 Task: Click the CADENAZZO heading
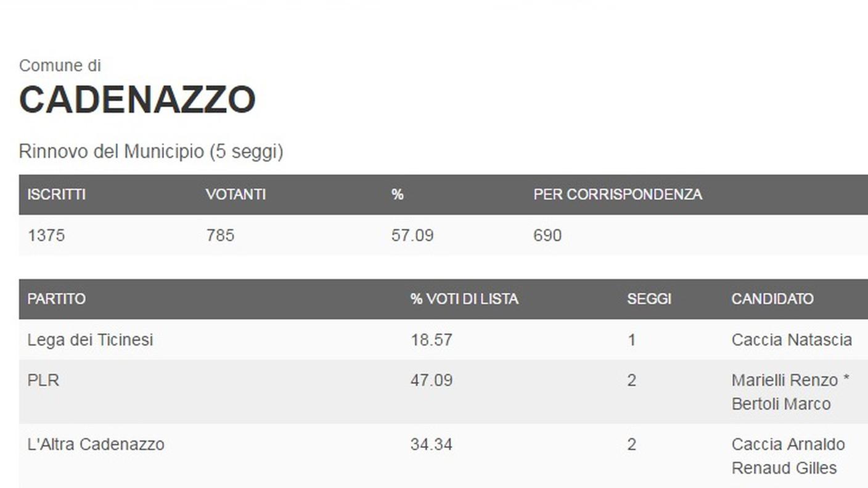click(137, 100)
